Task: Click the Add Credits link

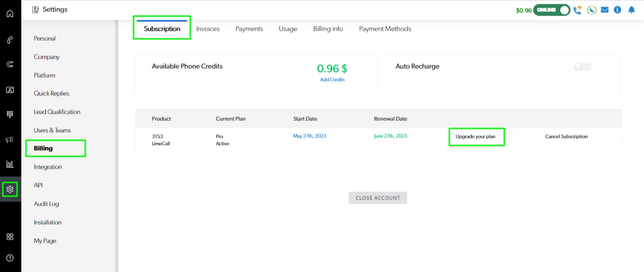Action: (332, 80)
